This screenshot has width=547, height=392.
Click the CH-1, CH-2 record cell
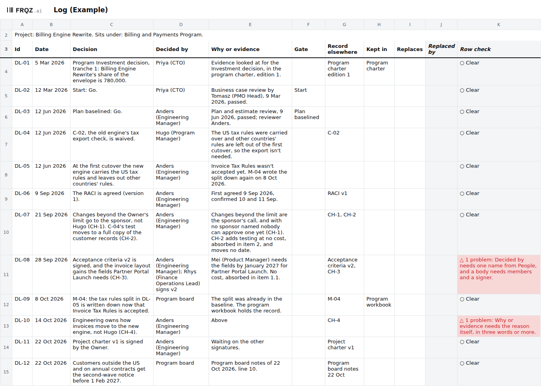tap(344, 233)
